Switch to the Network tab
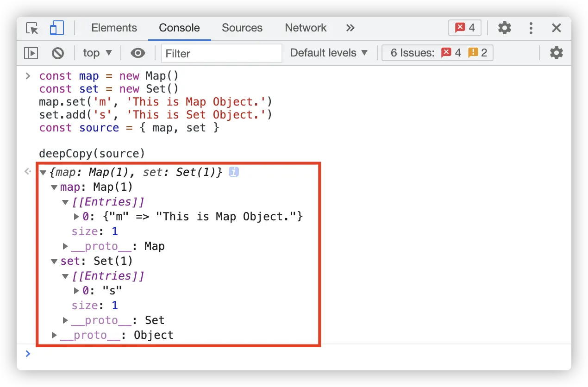This screenshot has width=588, height=387. [x=306, y=28]
